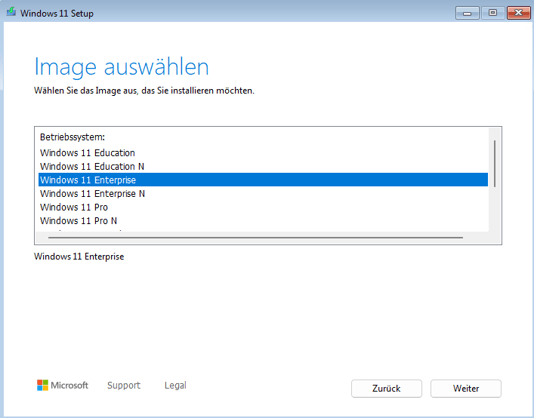This screenshot has width=534, height=418.
Task: Click the Microsoft logo icon
Action: 43,385
